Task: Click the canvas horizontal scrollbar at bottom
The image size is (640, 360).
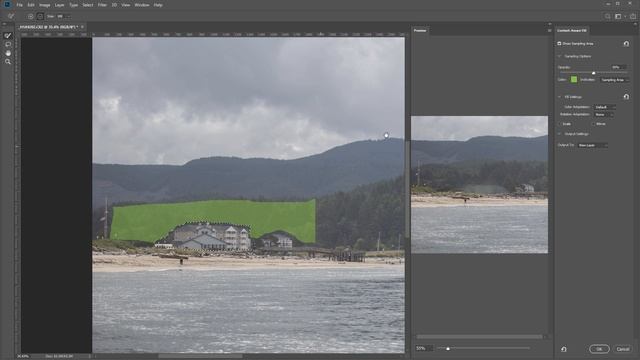Action: pyautogui.click(x=200, y=356)
